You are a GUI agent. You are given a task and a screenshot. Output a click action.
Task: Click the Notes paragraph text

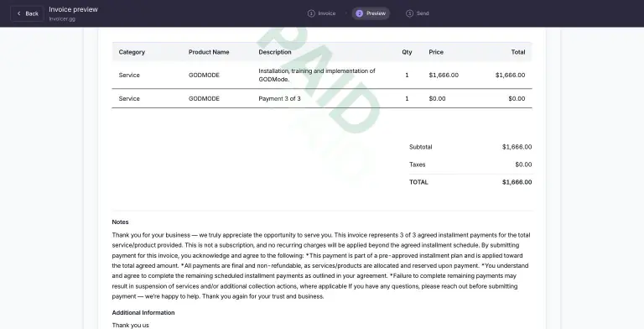coord(321,266)
